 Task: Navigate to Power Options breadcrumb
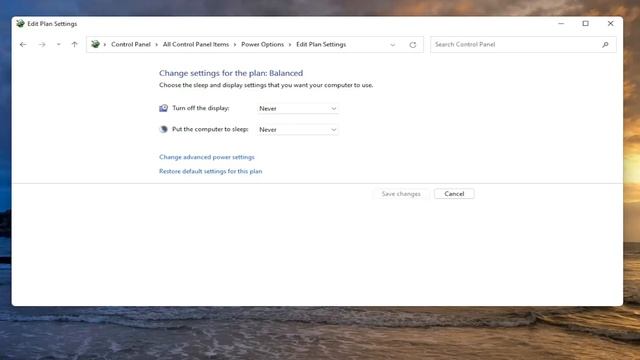pos(262,44)
